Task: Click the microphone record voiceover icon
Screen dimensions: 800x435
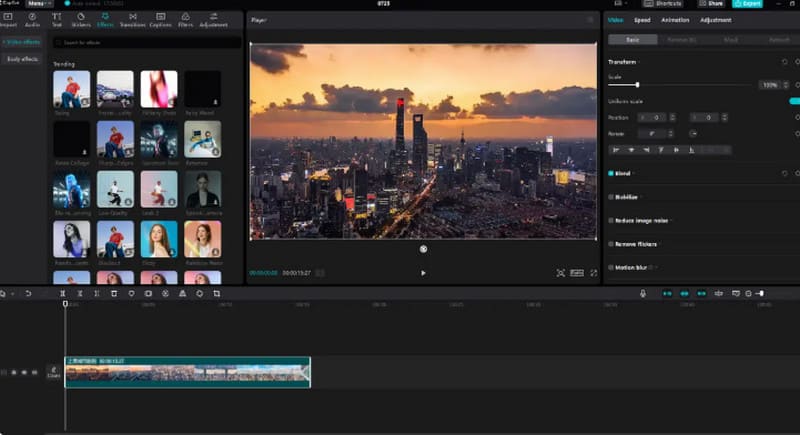Action: [643, 294]
